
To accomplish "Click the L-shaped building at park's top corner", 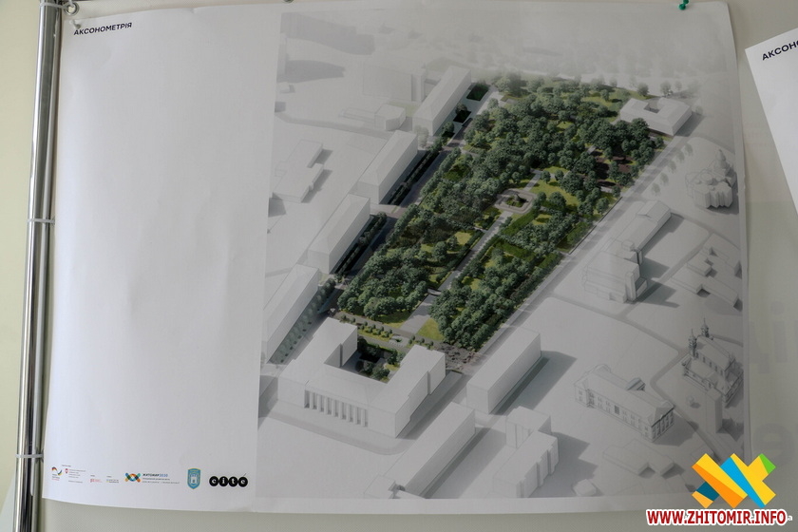I will click(655, 112).
